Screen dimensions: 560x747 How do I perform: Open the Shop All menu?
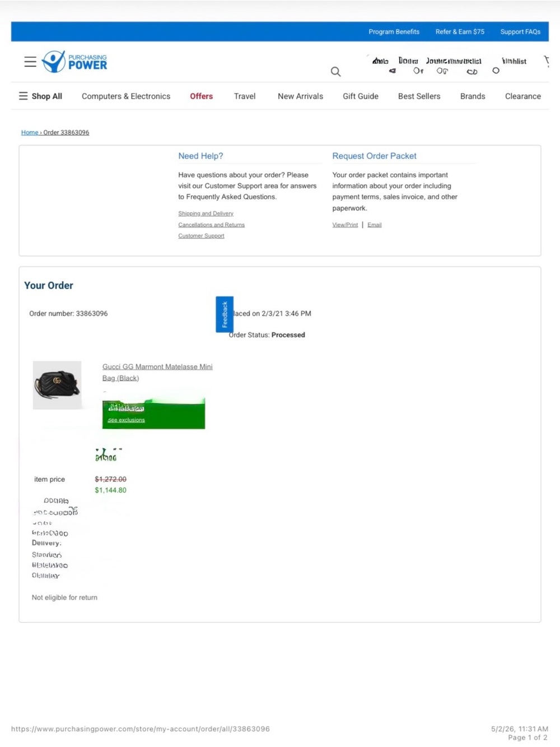click(x=40, y=96)
